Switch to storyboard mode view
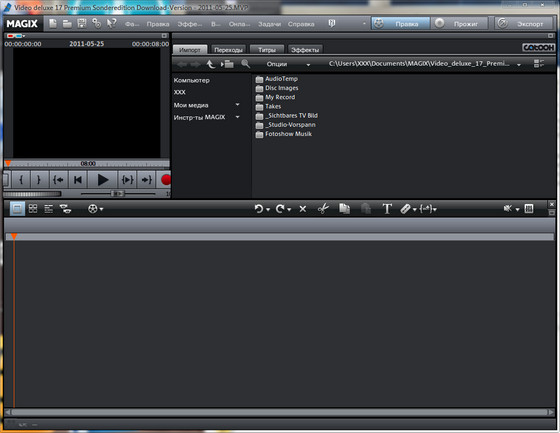 tap(17, 209)
